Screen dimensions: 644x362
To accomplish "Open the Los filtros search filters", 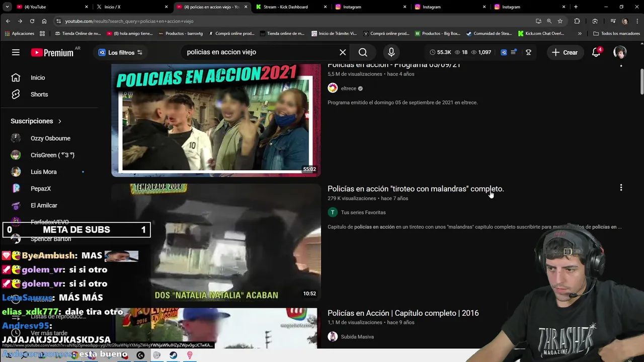I will pos(120,52).
